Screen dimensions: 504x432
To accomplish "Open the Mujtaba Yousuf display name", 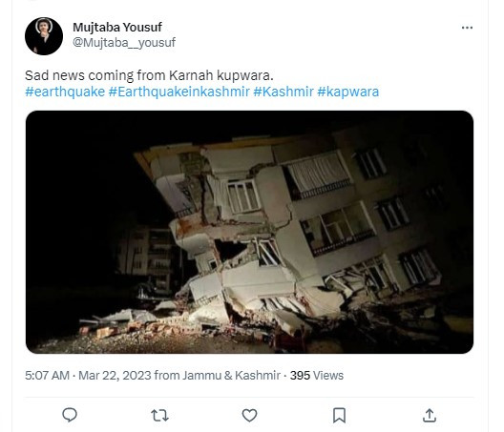I will (117, 28).
